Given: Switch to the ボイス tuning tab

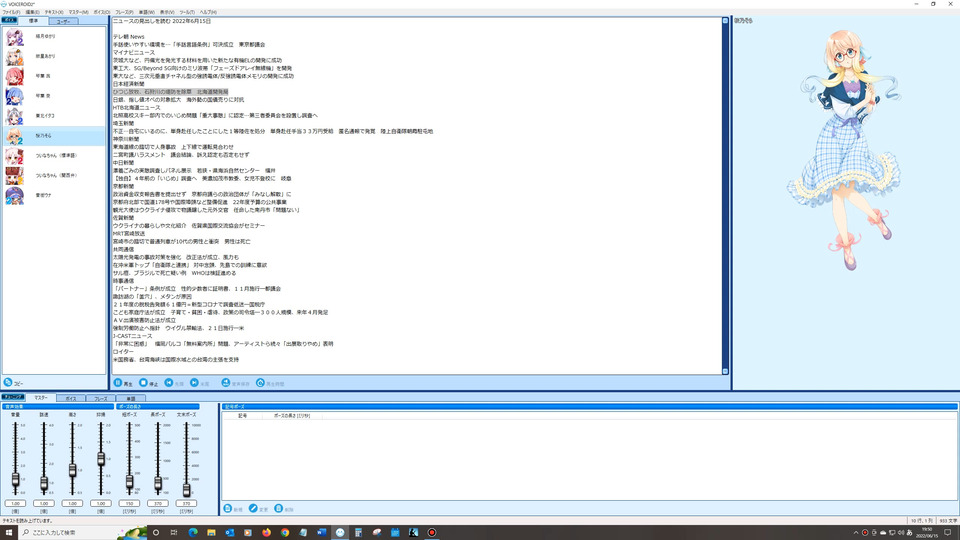Looking at the screenshot, I should pos(71,399).
